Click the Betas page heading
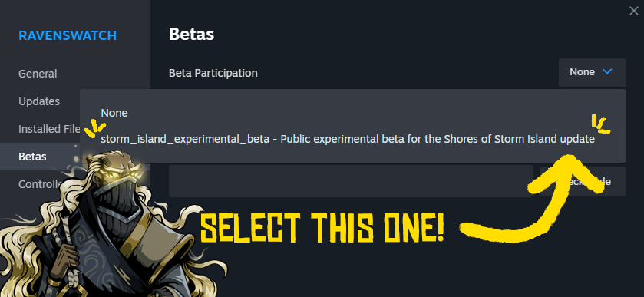 coord(191,35)
